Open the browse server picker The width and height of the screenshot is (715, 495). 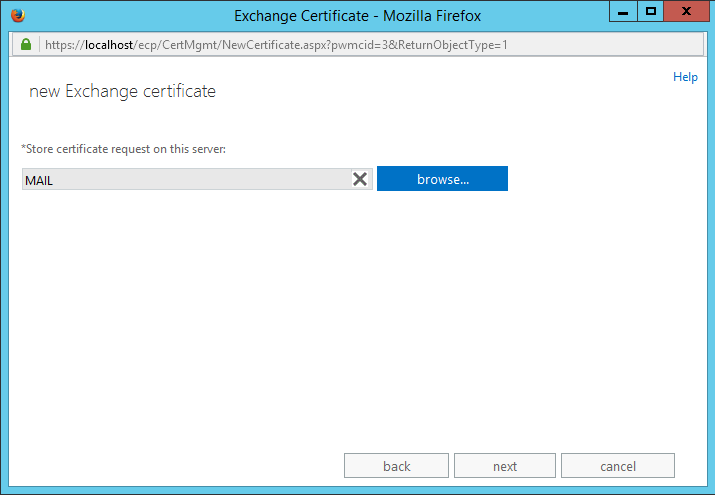tap(442, 179)
